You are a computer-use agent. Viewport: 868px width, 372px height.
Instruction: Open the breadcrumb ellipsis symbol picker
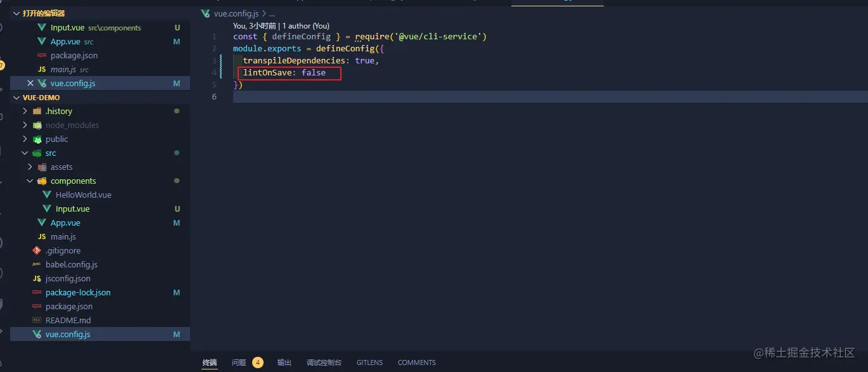click(x=272, y=13)
